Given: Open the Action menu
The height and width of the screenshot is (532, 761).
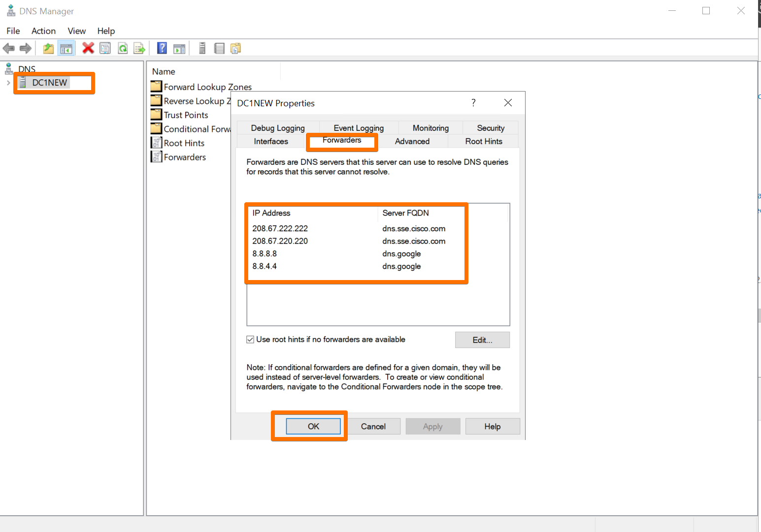Looking at the screenshot, I should click(x=43, y=31).
